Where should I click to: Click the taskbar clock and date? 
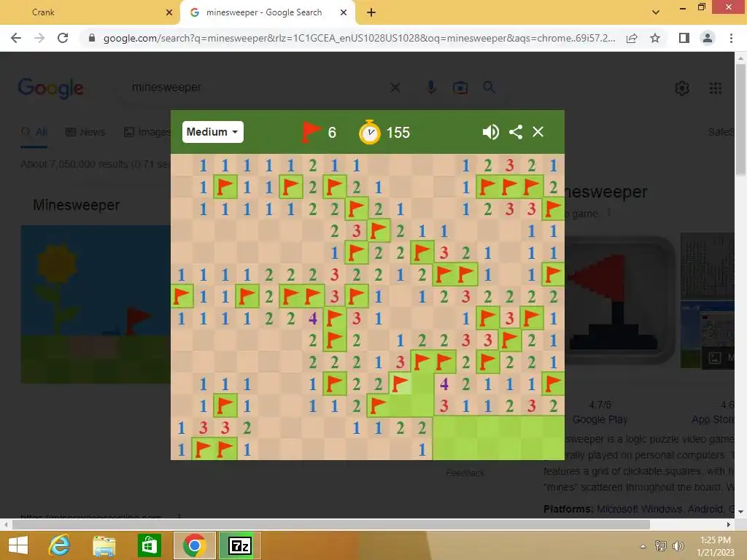[715, 546]
